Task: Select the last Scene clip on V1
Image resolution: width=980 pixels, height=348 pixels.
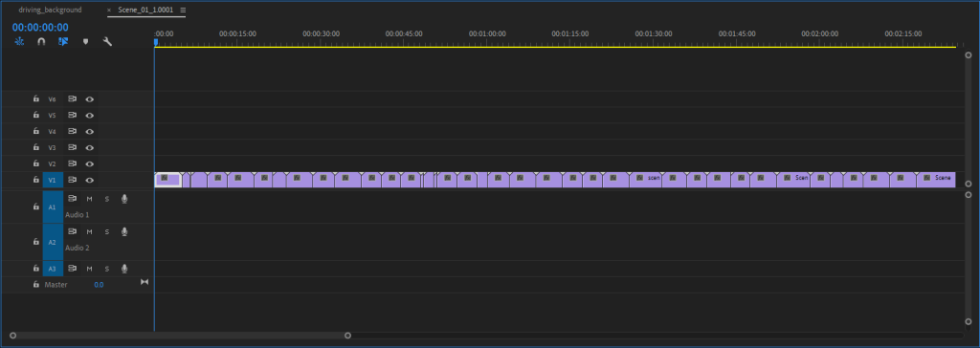Action: (x=936, y=180)
